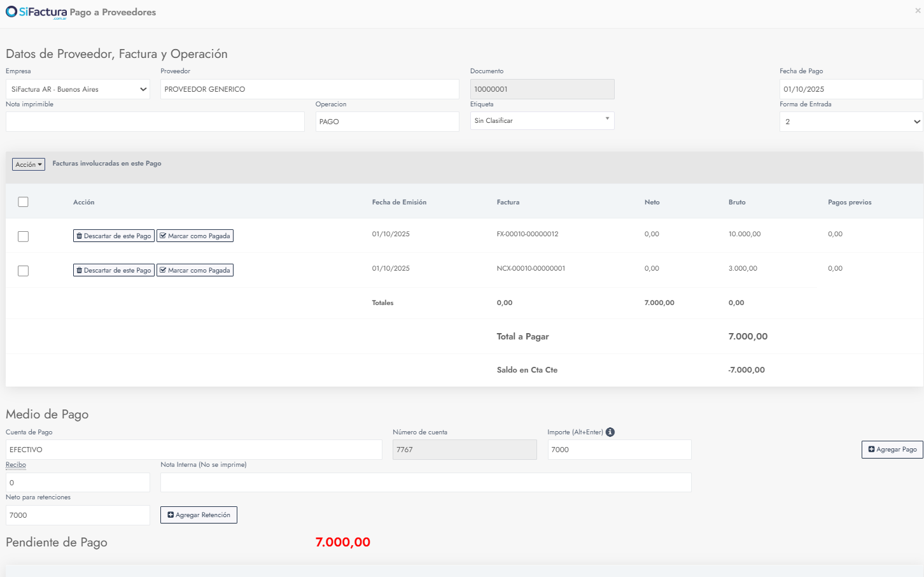Viewport: 924px width, 577px height.
Task: Click Agregar Retención button
Action: [x=199, y=515]
